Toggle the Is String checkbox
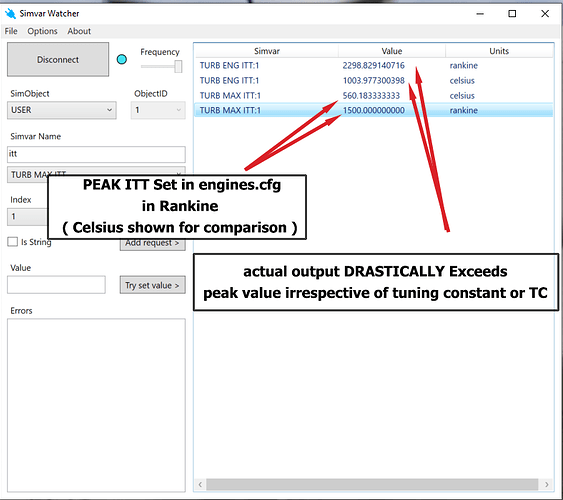This screenshot has width=563, height=500. click(13, 242)
